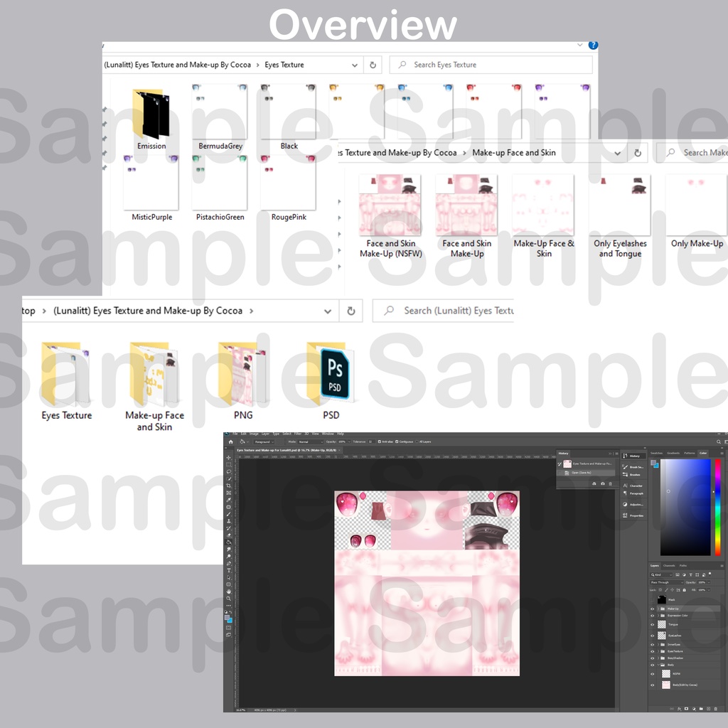Viewport: 728px width, 728px height.
Task: Hide the NSFW layer
Action: coord(653,674)
